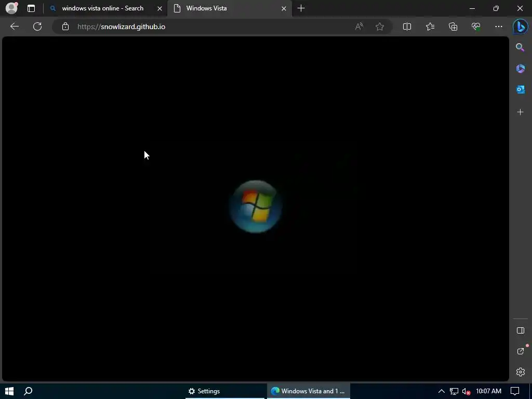This screenshot has height=399, width=532.
Task: Minimize the Edge window
Action: pyautogui.click(x=472, y=8)
